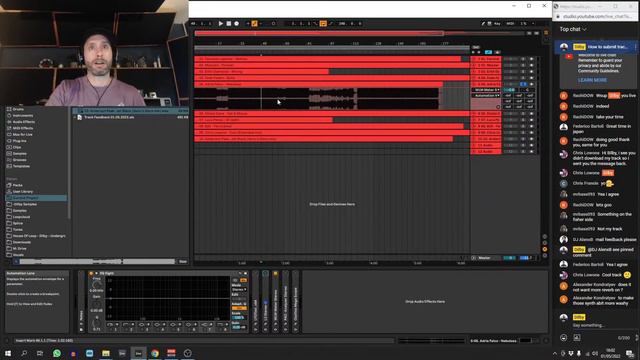Arm the 02 Master audio track
Image resolution: width=640 pixels, height=360 pixels.
(531, 65)
